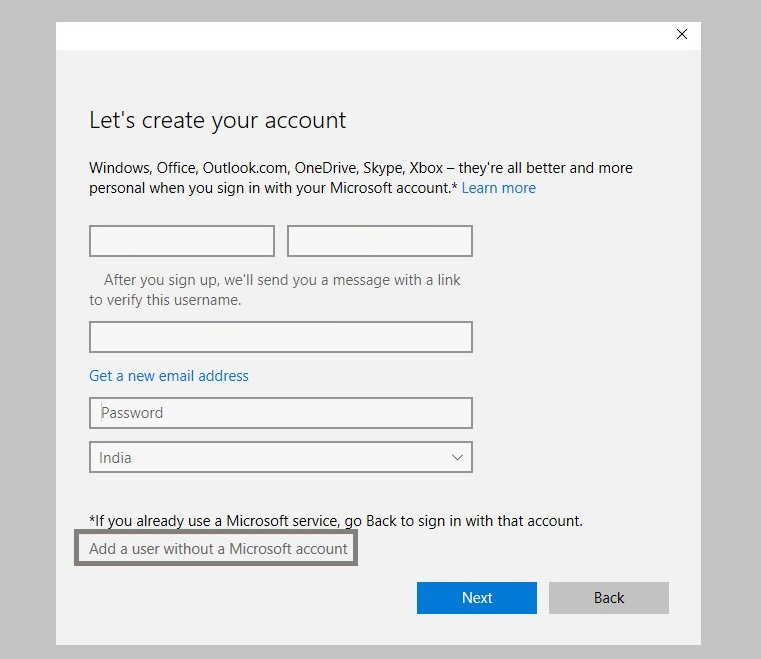Click the already use a Microsoft service footnote
Image resolution: width=761 pixels, height=659 pixels.
click(x=336, y=521)
